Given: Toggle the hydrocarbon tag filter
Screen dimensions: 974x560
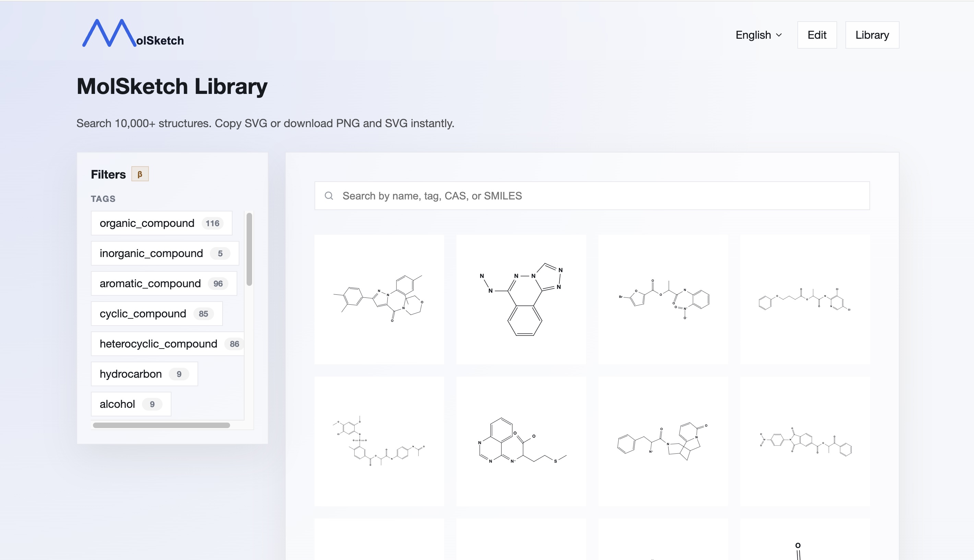Looking at the screenshot, I should 144,374.
